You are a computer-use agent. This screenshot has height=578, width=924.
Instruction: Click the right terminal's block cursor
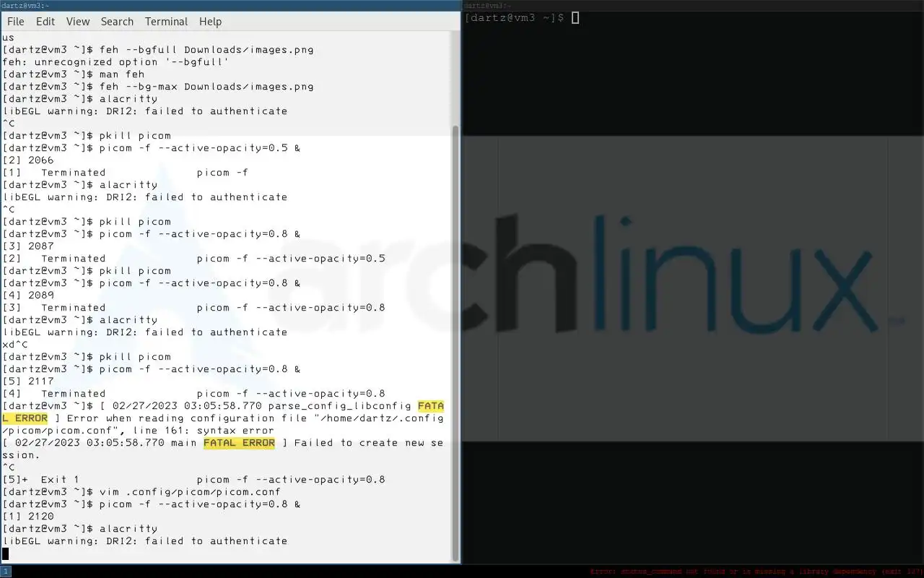tap(575, 17)
